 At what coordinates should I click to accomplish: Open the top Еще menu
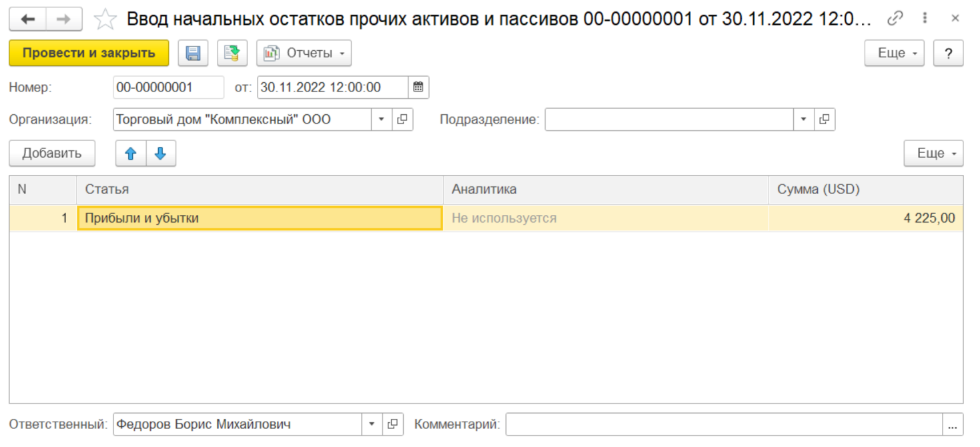tap(894, 53)
